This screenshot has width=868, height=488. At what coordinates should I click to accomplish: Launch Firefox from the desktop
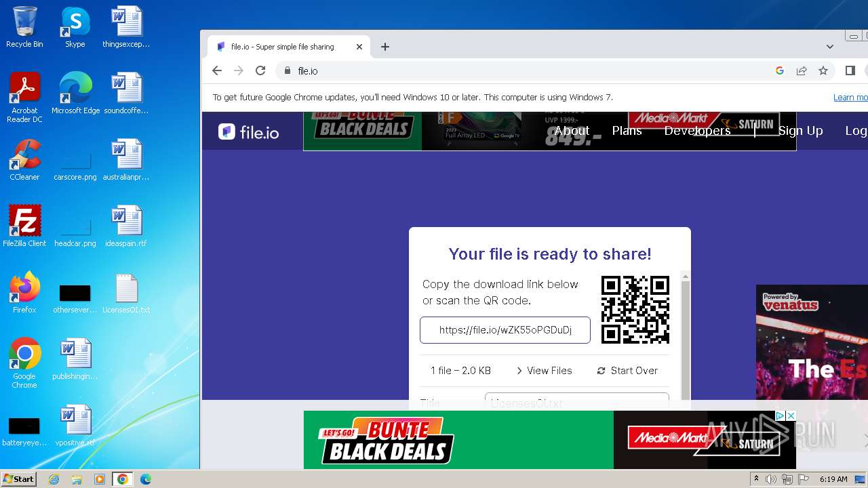(24, 293)
